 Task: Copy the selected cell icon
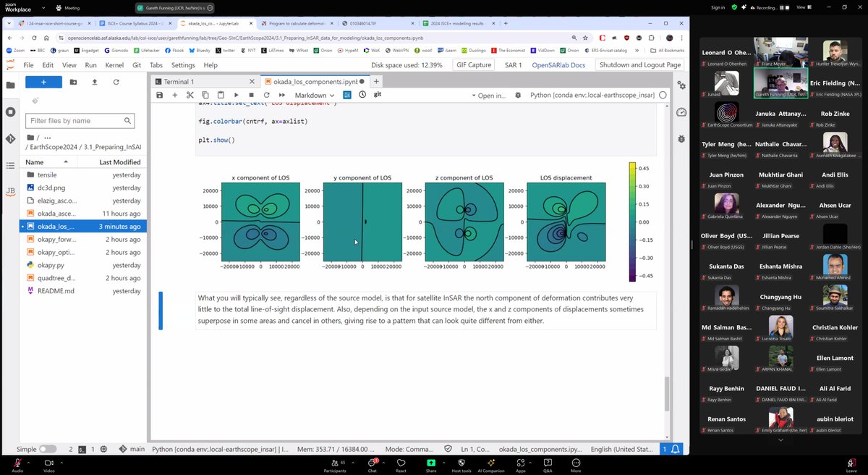[205, 95]
